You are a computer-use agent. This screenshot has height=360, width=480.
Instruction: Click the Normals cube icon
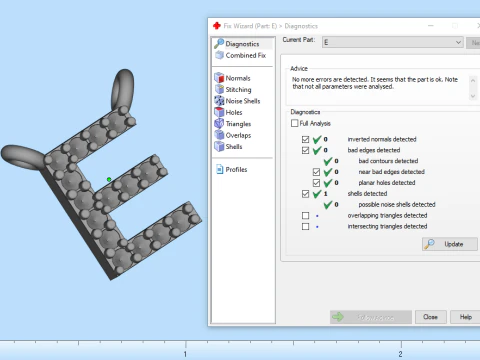tap(219, 78)
